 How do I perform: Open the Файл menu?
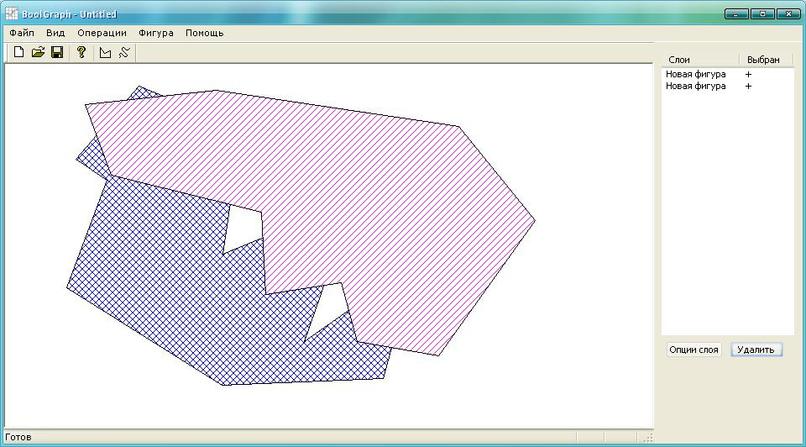[x=22, y=33]
